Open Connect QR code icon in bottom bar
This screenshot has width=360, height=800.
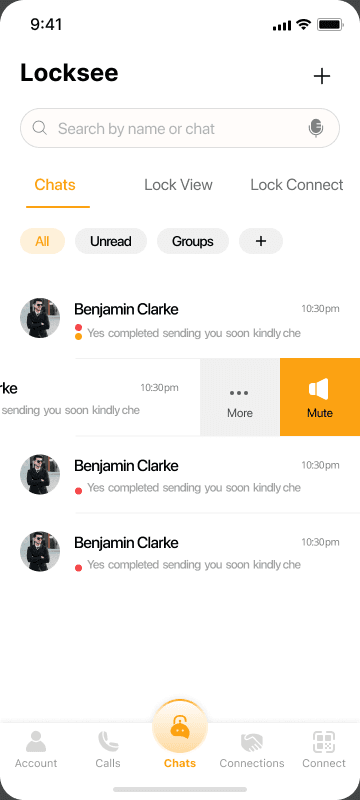point(324,742)
